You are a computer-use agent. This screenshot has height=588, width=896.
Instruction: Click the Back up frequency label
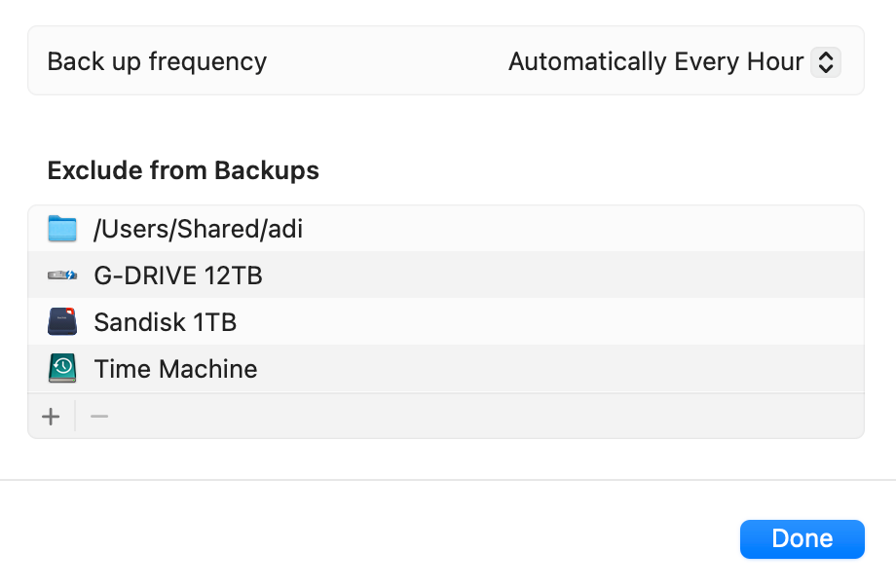pos(157,61)
